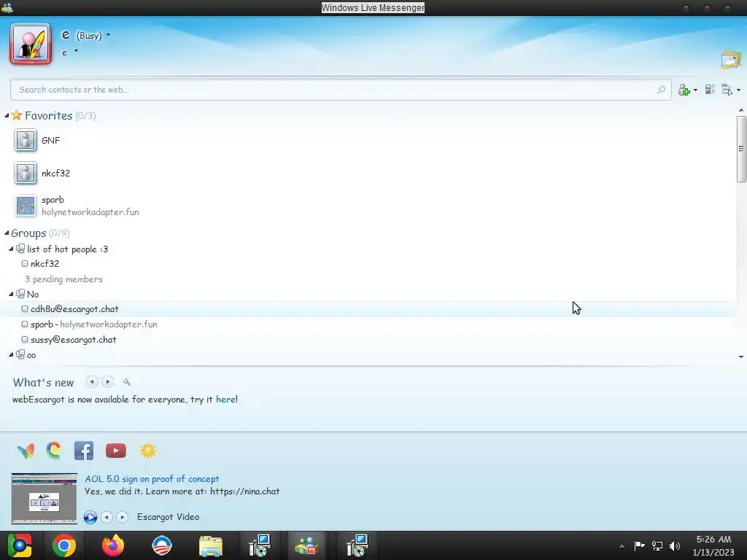Image resolution: width=747 pixels, height=560 pixels.
Task: Click the search magnifier icon
Action: [x=661, y=90]
